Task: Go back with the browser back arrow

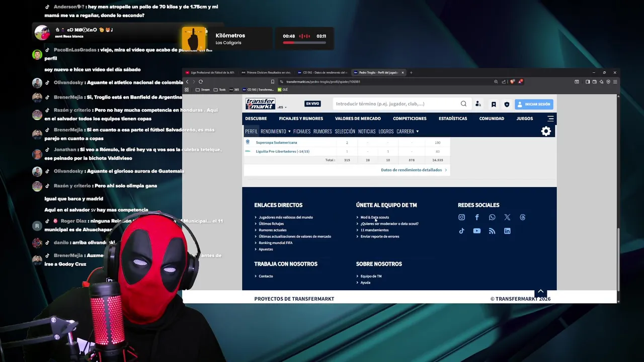Action: tap(187, 81)
